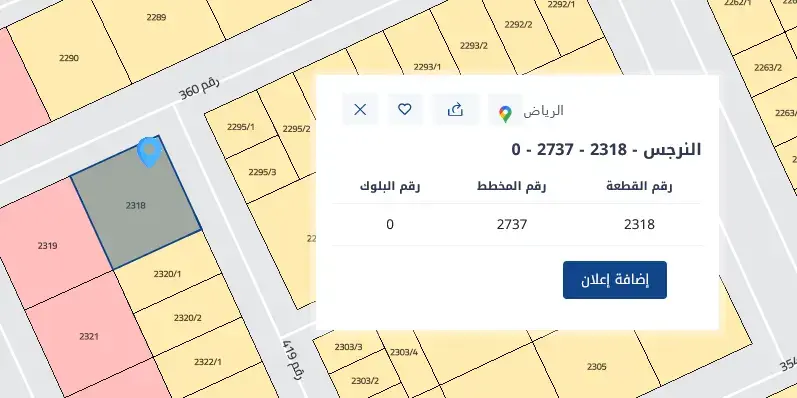The height and width of the screenshot is (398, 797).
Task: Click the رقم البلوك column header
Action: tap(390, 186)
